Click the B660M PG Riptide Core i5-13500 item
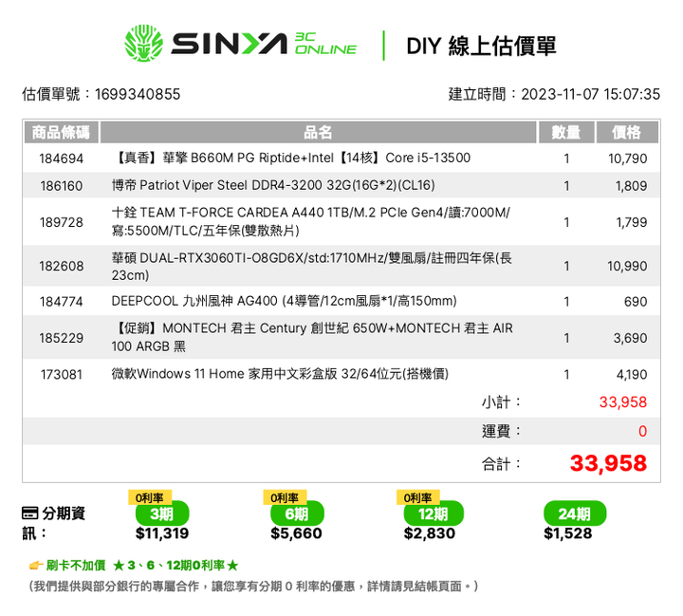The width and height of the screenshot is (683, 616). (291, 158)
